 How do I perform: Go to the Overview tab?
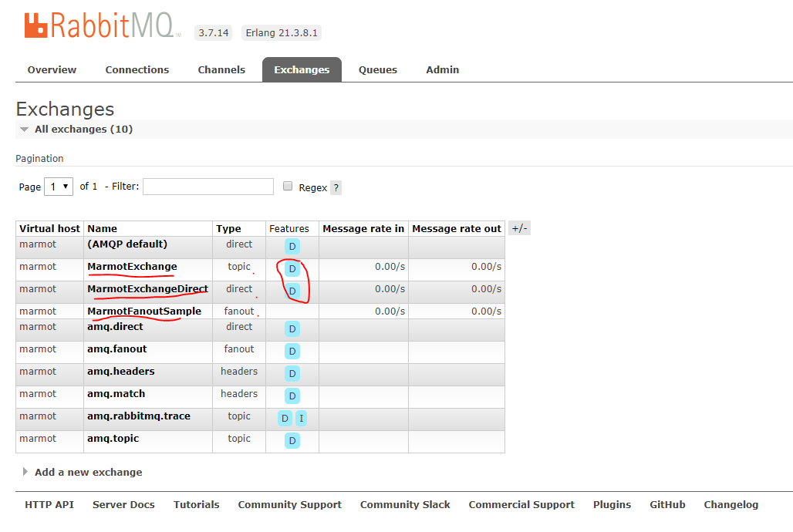click(52, 70)
